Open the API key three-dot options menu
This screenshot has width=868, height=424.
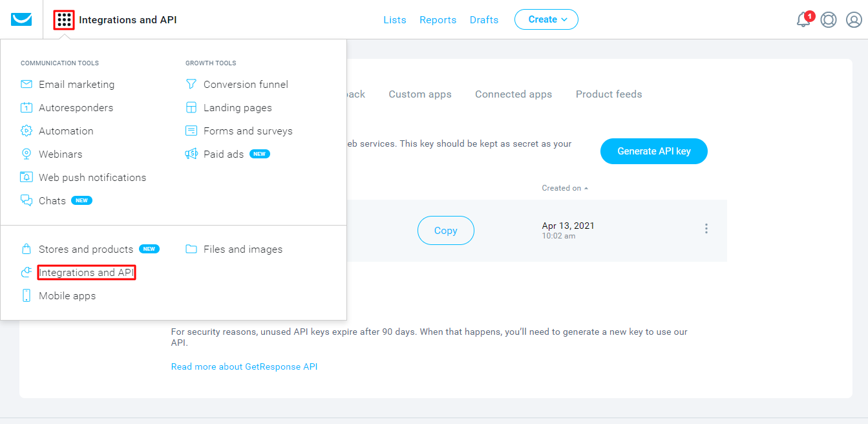pos(706,229)
